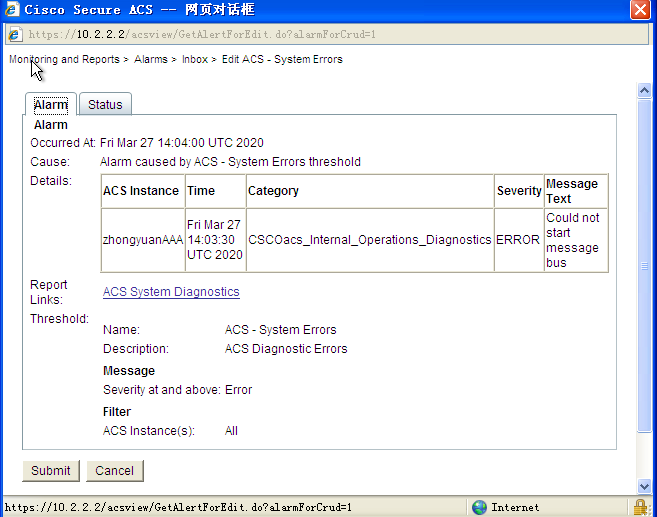Click the 'Threshold:' label
657x517 pixels.
coord(59,319)
